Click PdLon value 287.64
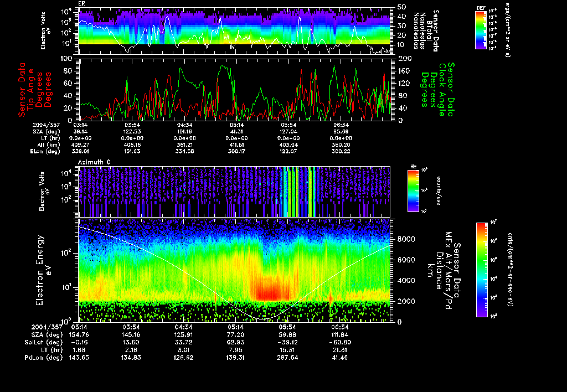The image size is (567, 392). [x=287, y=357]
